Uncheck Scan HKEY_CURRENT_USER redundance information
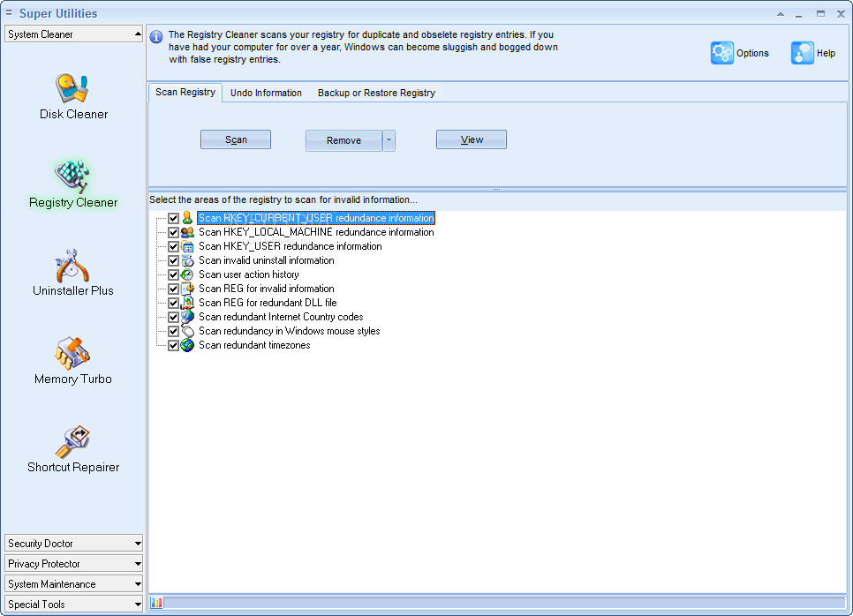853x616 pixels. point(173,218)
